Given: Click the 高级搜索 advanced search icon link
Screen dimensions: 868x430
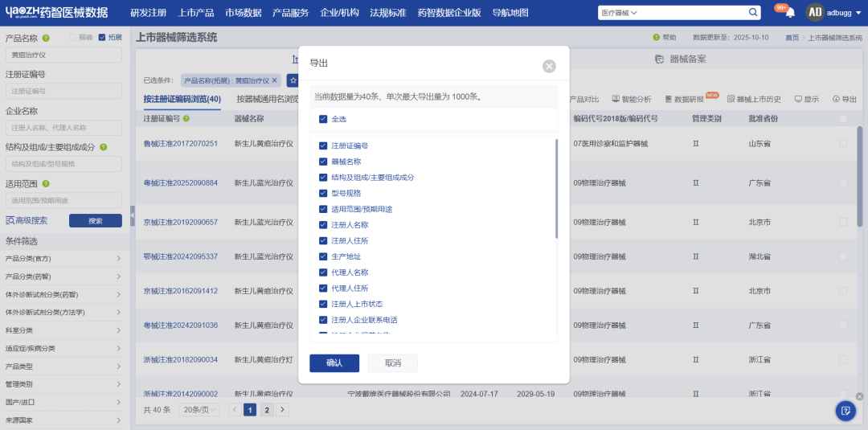Looking at the screenshot, I should (x=27, y=220).
